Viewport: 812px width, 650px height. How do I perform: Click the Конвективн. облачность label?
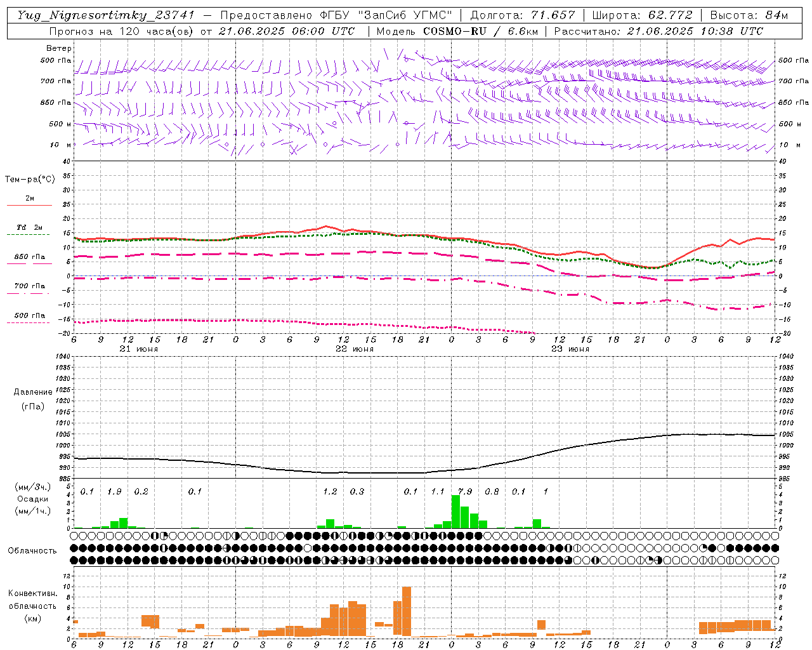(32, 600)
